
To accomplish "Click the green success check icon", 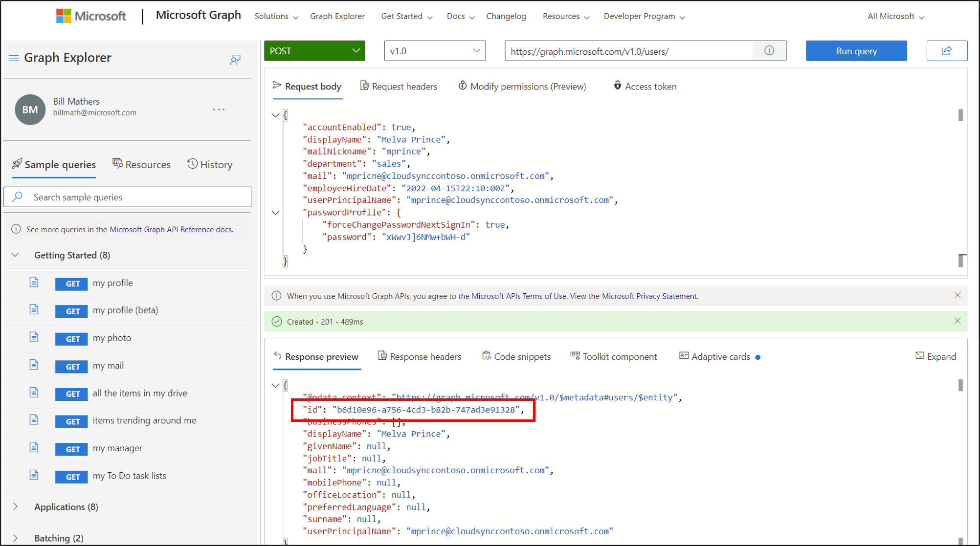I will point(277,321).
